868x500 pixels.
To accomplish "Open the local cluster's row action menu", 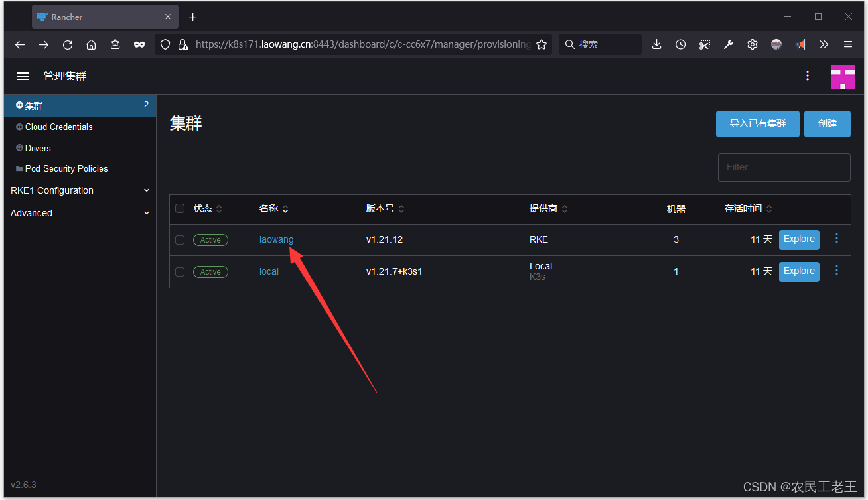I will [x=836, y=271].
